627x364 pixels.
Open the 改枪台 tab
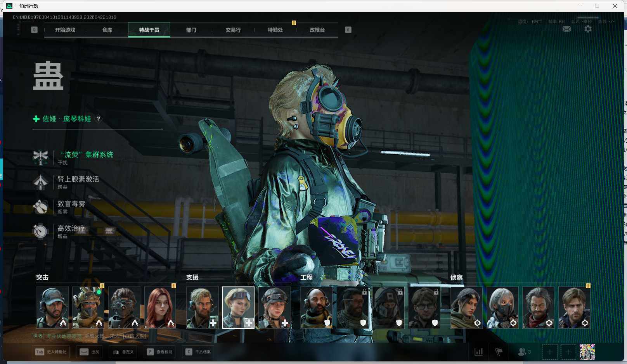(317, 30)
